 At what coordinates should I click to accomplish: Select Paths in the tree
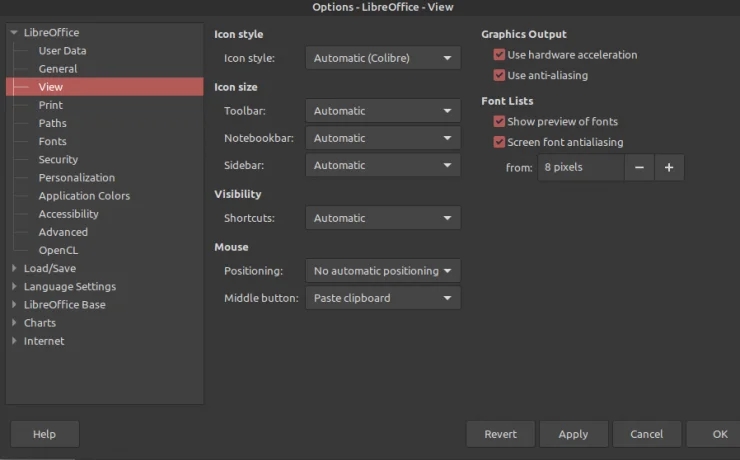point(52,123)
